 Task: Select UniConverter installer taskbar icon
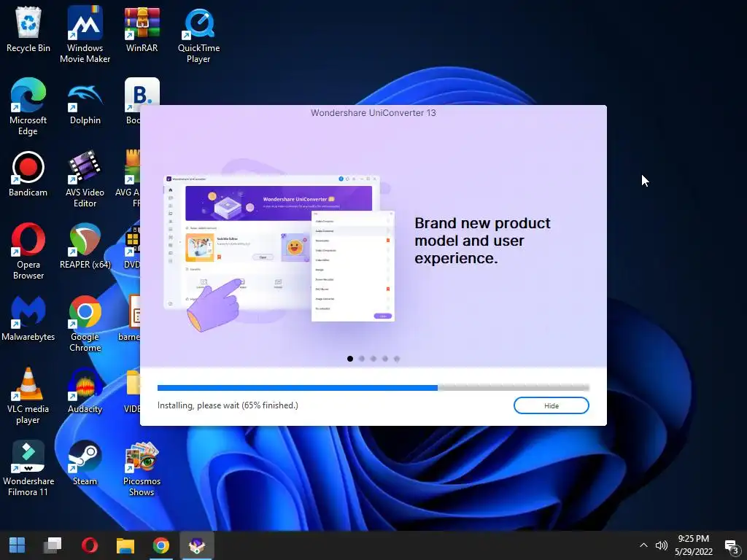coord(197,545)
